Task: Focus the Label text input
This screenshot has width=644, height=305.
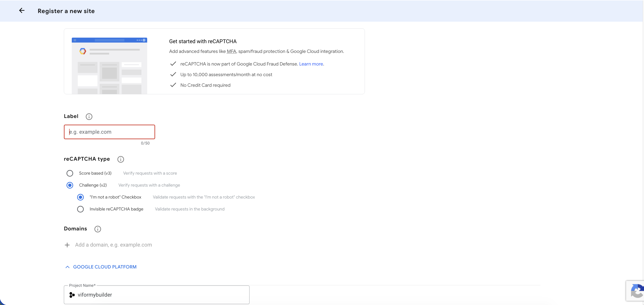Action: pyautogui.click(x=109, y=132)
